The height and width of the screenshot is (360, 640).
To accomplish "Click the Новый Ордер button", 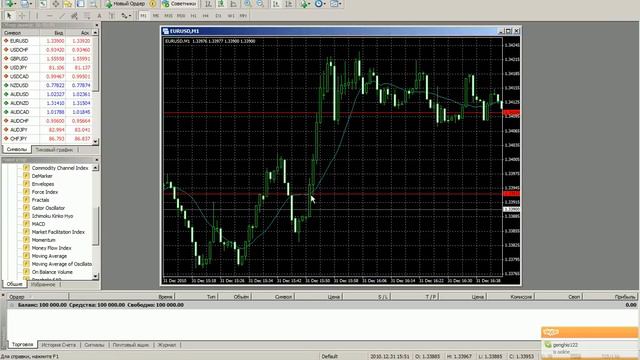I will click(125, 4).
